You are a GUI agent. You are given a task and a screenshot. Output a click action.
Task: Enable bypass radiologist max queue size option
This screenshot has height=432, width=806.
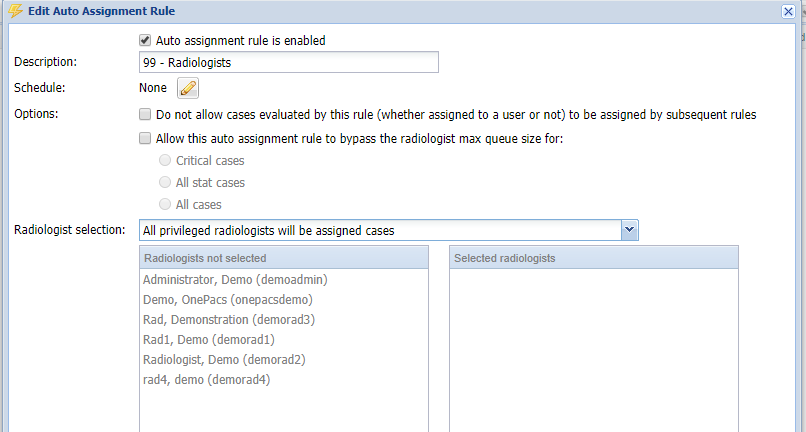[145, 138]
